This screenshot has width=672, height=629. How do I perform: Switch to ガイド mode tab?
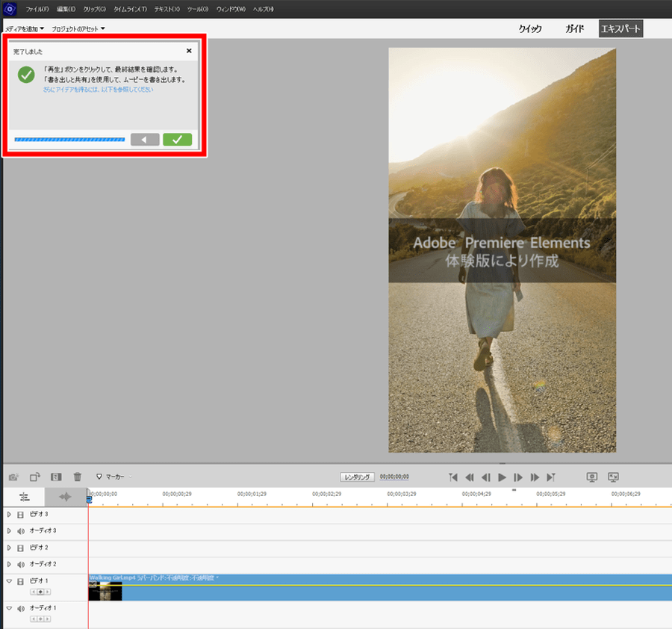pos(575,28)
